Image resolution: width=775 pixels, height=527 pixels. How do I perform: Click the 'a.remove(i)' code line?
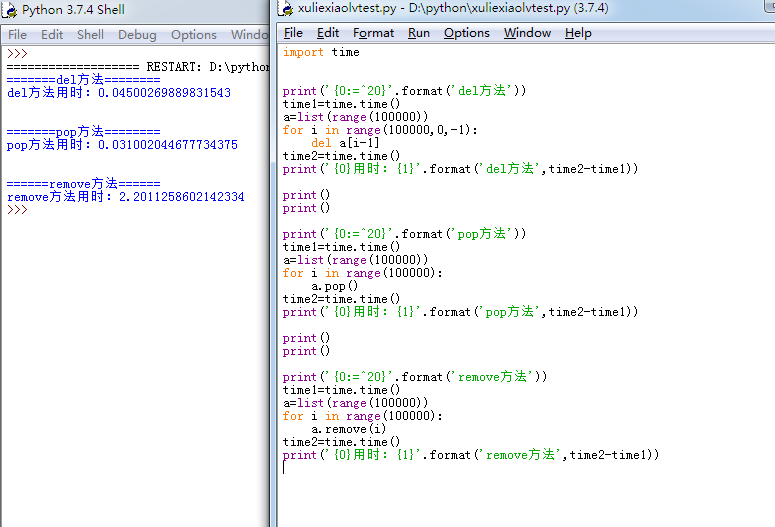click(x=348, y=429)
